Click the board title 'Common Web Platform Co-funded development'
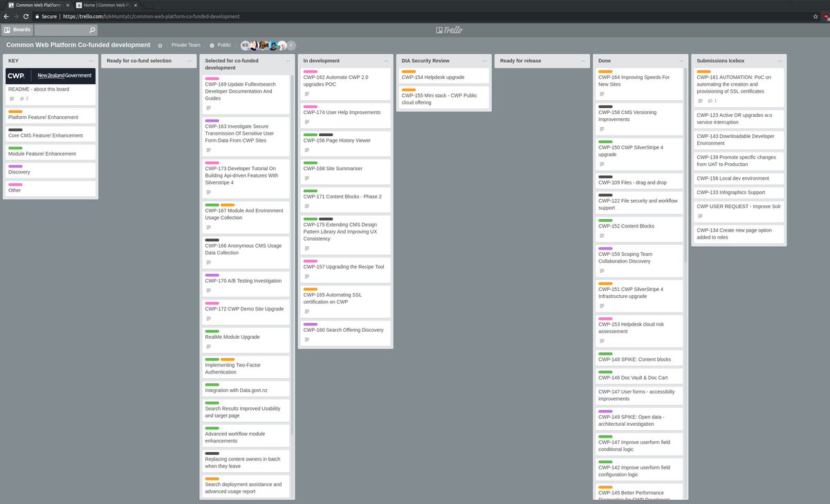This screenshot has height=504, width=830. (x=78, y=45)
